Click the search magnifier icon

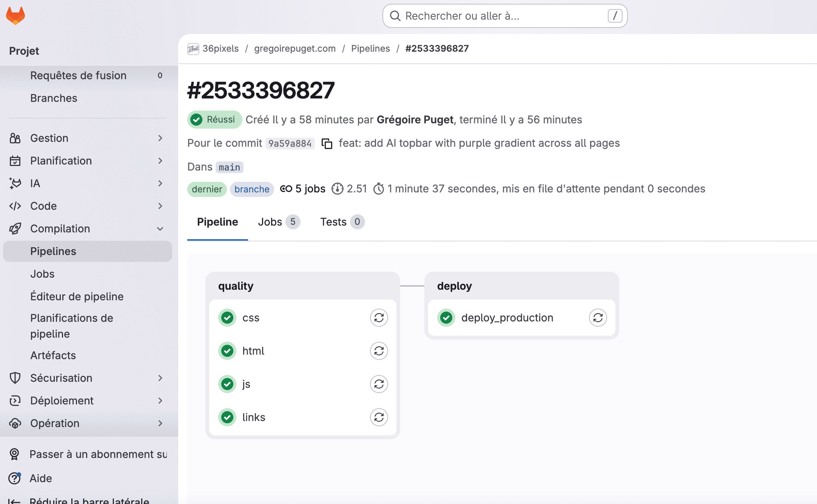(395, 16)
